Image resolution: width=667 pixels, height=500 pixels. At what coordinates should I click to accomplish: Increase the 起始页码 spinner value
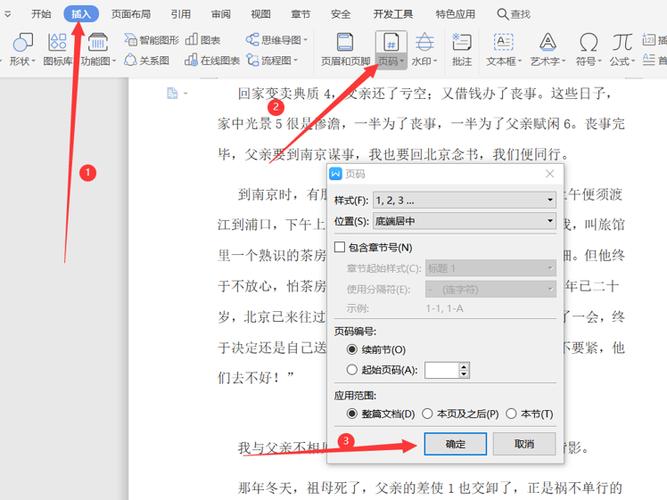click(464, 366)
